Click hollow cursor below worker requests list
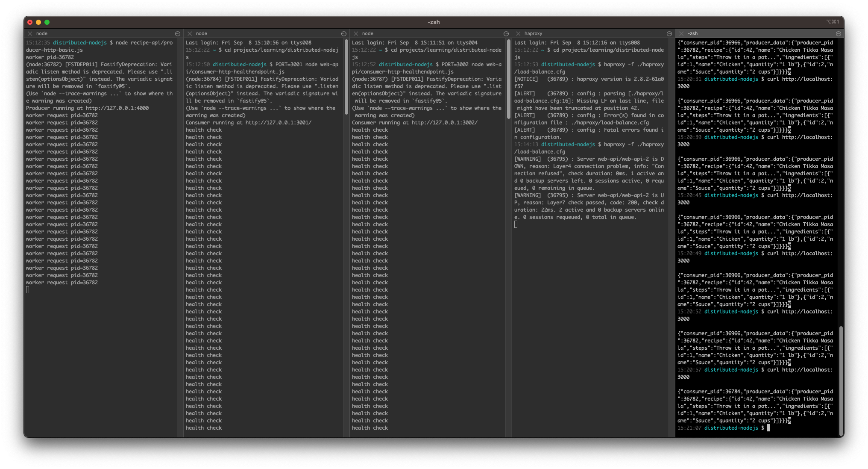Screen dimensions: 868x469 [x=27, y=289]
